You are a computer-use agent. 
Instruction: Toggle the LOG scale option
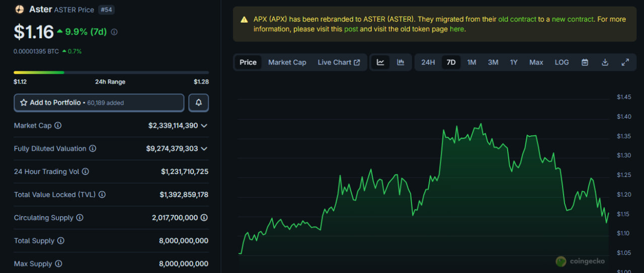coord(561,62)
